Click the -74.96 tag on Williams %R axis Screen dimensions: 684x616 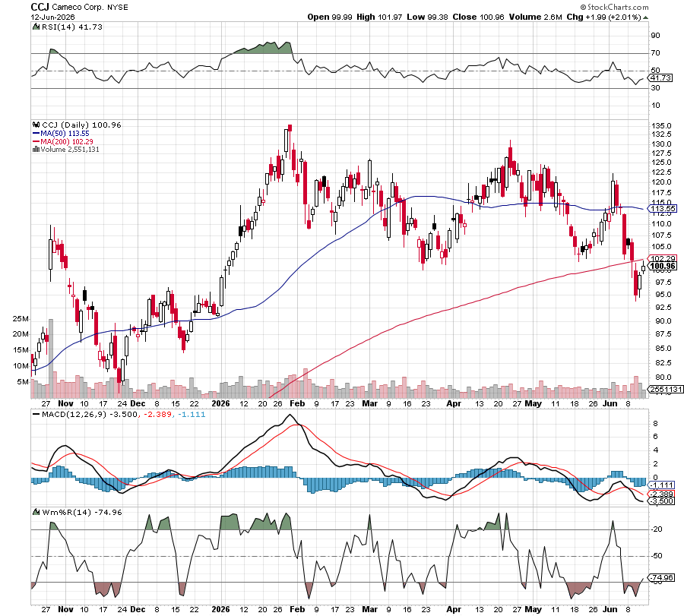pos(662,578)
